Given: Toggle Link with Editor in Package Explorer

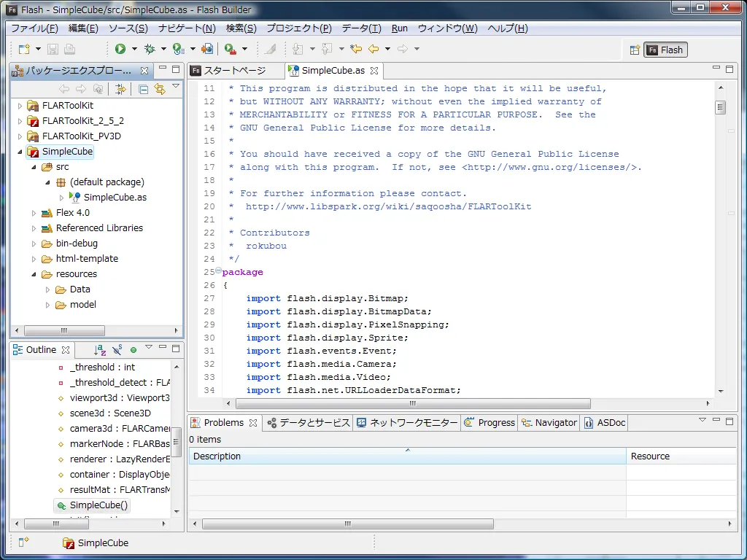Looking at the screenshot, I should (160, 89).
